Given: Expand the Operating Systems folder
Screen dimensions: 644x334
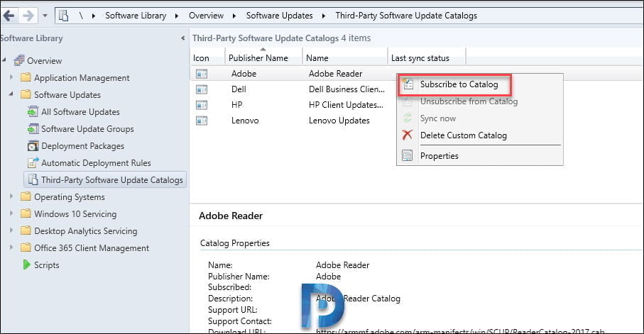Looking at the screenshot, I should point(11,196).
